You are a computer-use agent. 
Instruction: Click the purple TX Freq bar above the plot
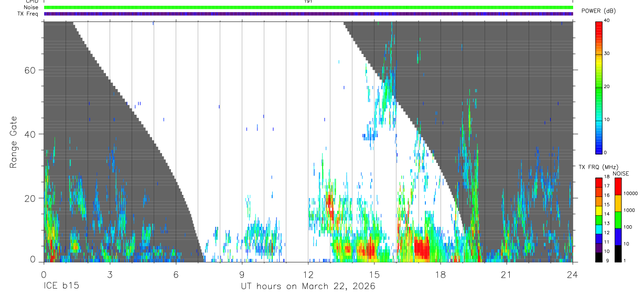(308, 14)
